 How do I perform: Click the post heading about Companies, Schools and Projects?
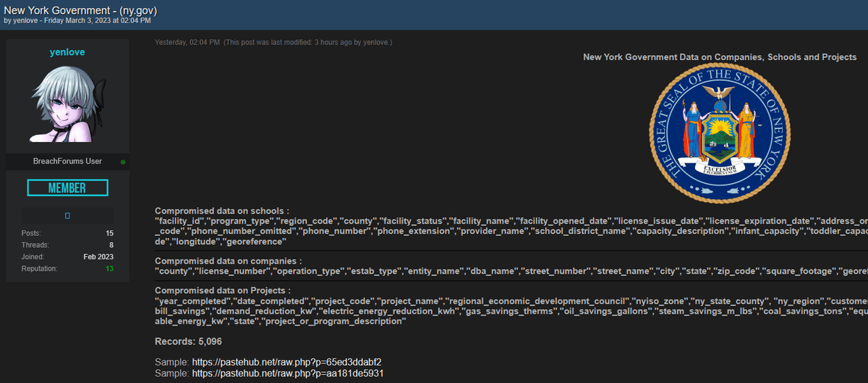pyautogui.click(x=719, y=57)
